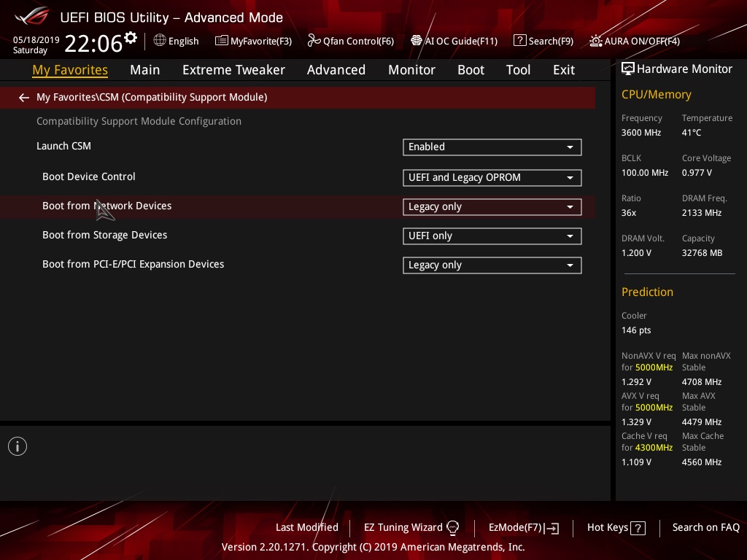This screenshot has height=560, width=747.
Task: Click the Hot Keys question box icon
Action: 638,528
